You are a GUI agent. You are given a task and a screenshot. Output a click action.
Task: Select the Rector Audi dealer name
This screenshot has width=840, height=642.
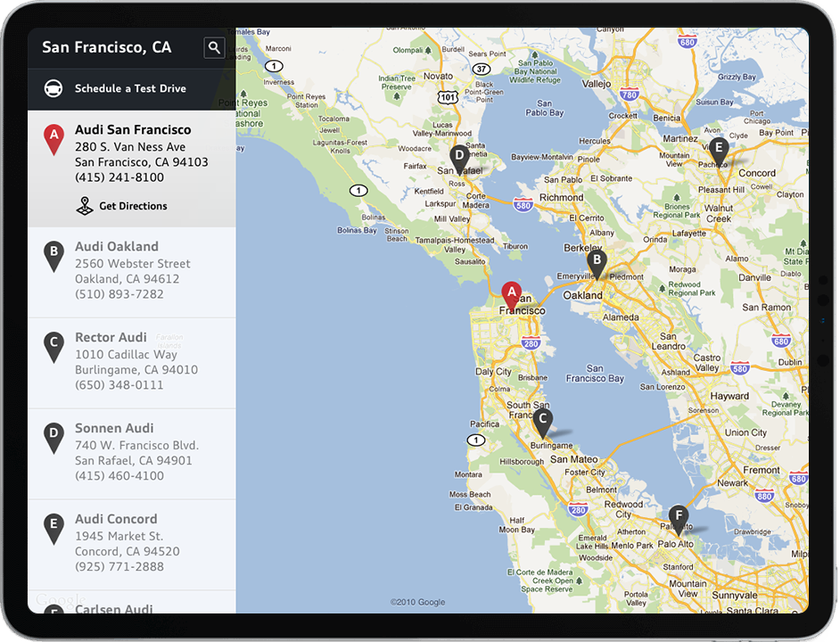coord(111,337)
